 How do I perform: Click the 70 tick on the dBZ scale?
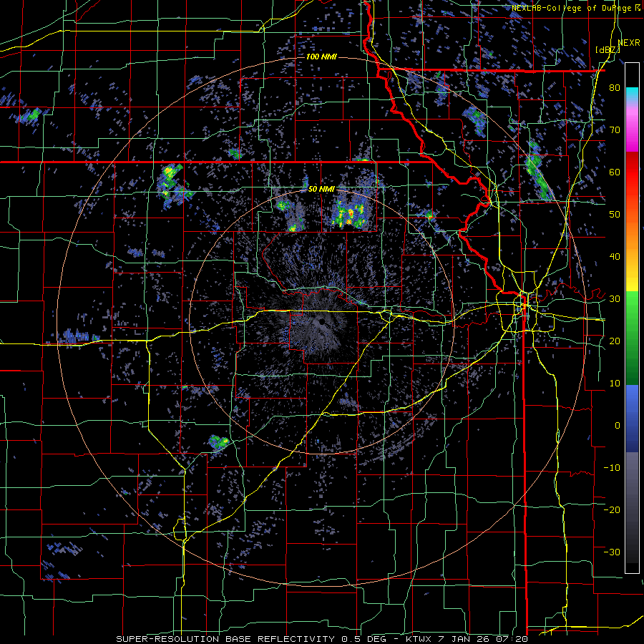[615, 130]
